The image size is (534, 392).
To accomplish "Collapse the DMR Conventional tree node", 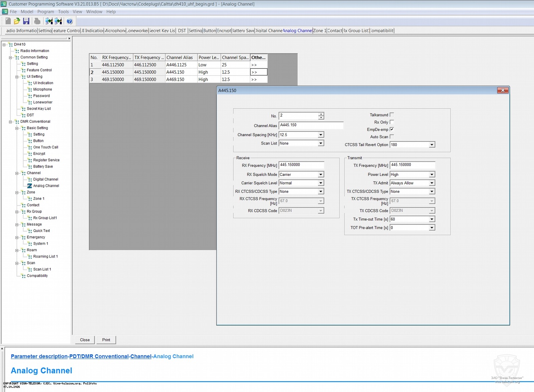I will [x=10, y=122].
